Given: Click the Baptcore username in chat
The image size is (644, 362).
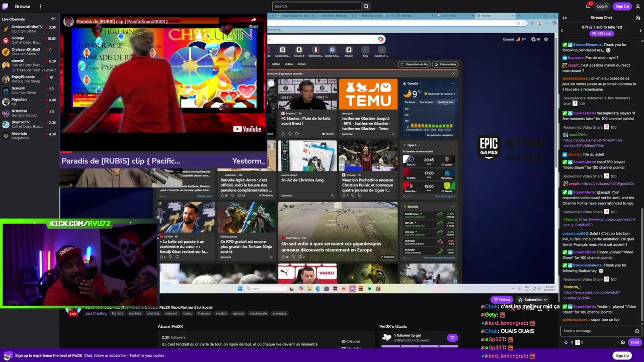Looking at the screenshot, I should [576, 58].
